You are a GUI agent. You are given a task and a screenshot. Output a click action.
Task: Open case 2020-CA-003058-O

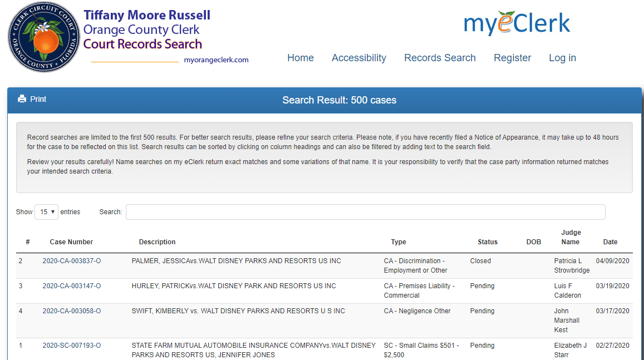(x=71, y=310)
